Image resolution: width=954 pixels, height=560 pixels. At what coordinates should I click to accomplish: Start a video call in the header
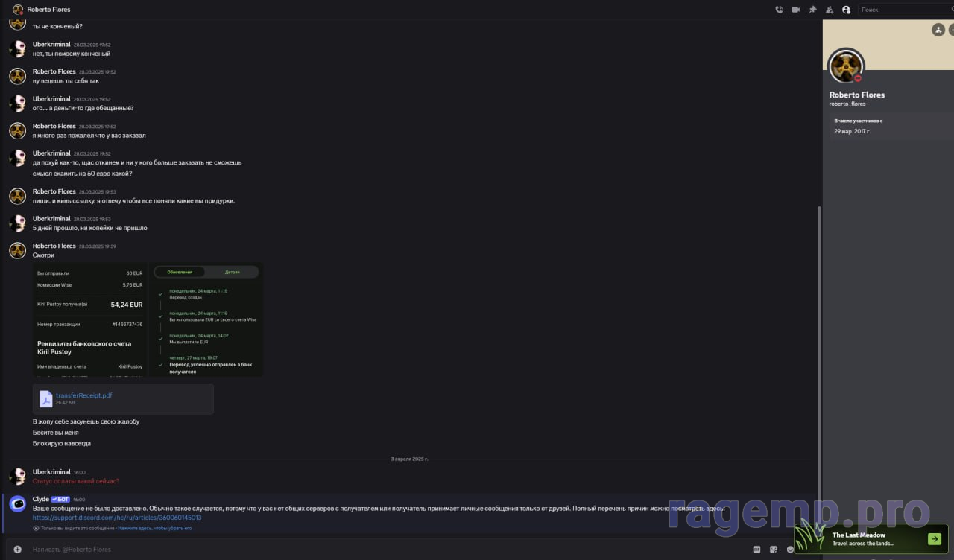tap(795, 10)
